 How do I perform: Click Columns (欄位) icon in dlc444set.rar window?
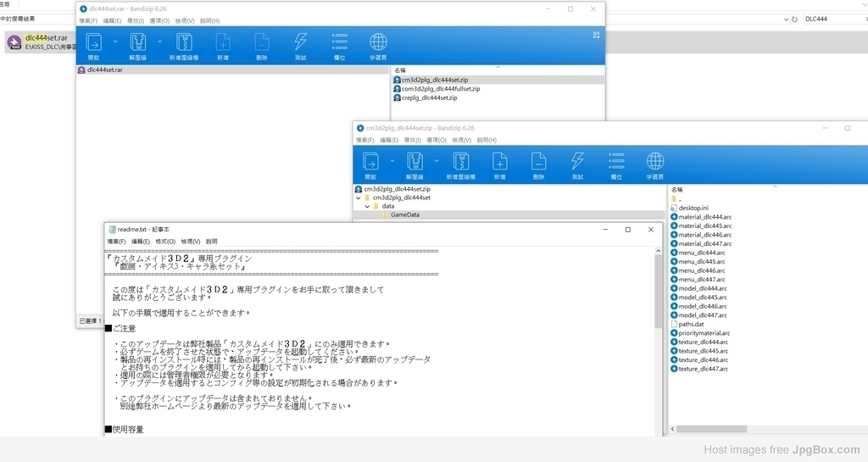(339, 42)
